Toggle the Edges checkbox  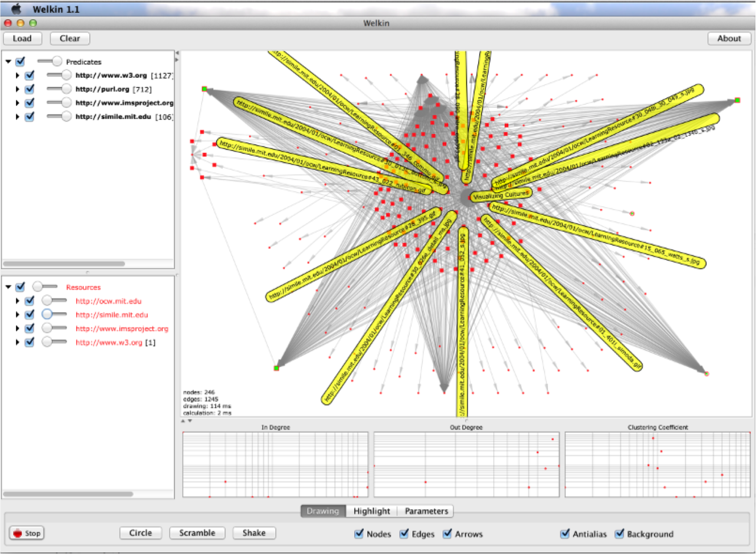[x=404, y=534]
